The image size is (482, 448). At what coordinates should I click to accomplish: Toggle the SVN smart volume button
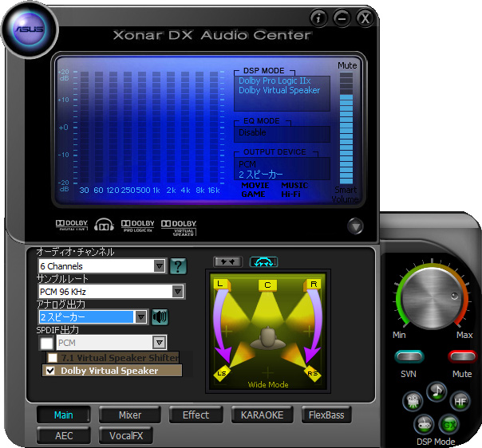[x=409, y=356]
